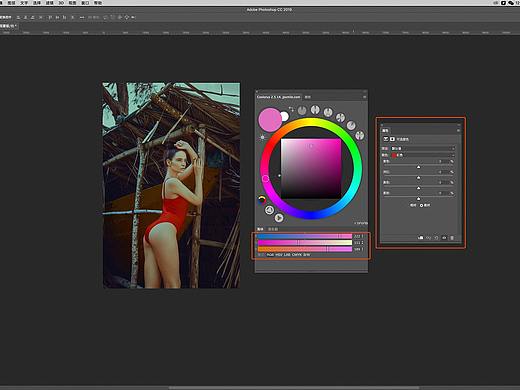Click the layer mask icon in Properties panel
520x390 pixels.
pyautogui.click(x=392, y=139)
